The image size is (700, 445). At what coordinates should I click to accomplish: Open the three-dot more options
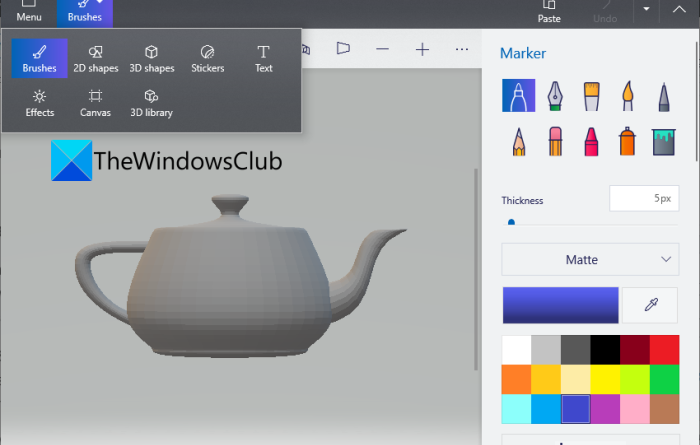point(462,49)
